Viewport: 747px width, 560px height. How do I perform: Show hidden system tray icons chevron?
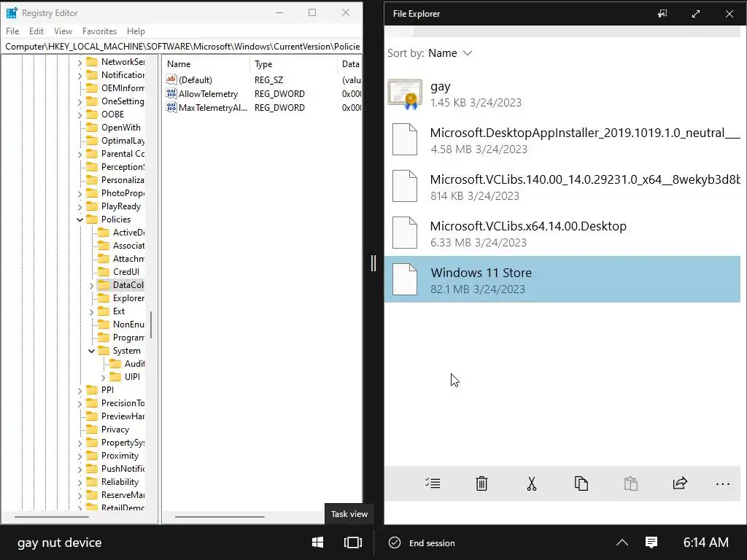tap(622, 542)
